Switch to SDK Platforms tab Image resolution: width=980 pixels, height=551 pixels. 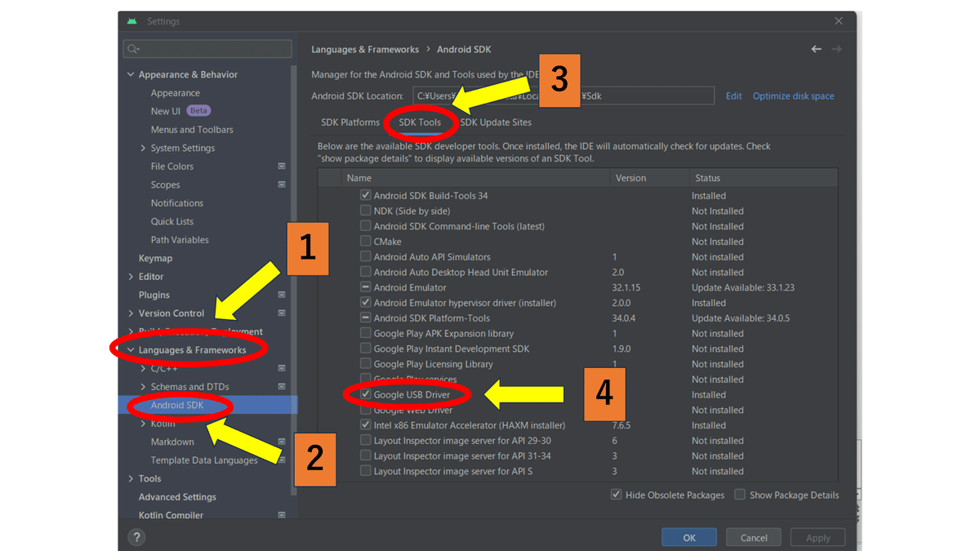click(350, 122)
